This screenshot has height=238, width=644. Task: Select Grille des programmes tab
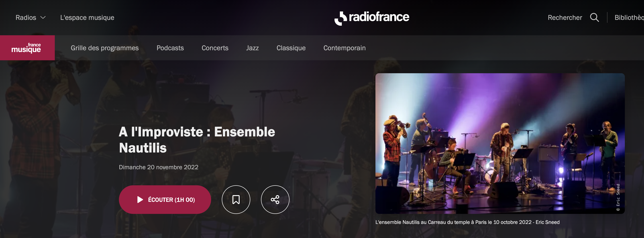(104, 48)
